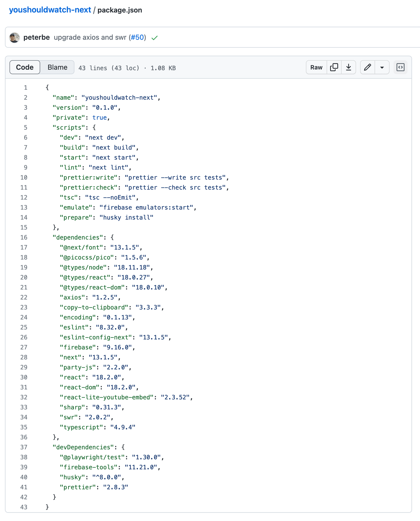The height and width of the screenshot is (521, 420).
Task: Select line number 37 in gutter
Action: pyautogui.click(x=24, y=447)
